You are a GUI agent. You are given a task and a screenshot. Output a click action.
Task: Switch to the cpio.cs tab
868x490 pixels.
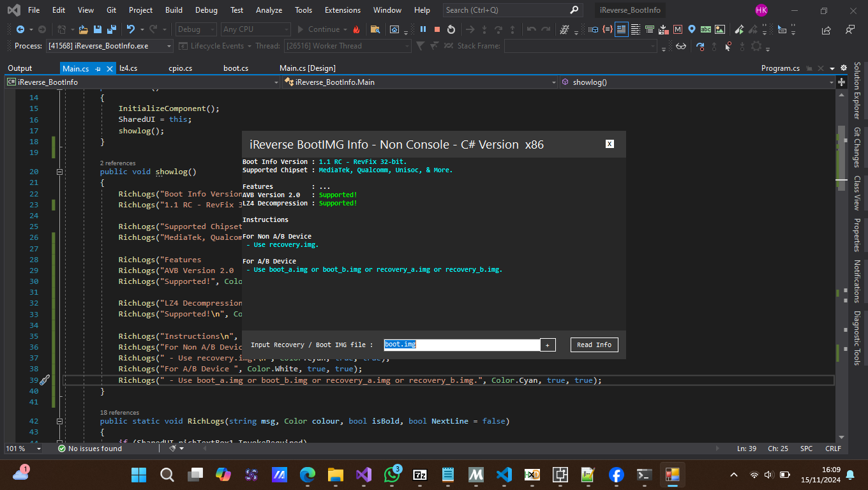pyautogui.click(x=180, y=68)
